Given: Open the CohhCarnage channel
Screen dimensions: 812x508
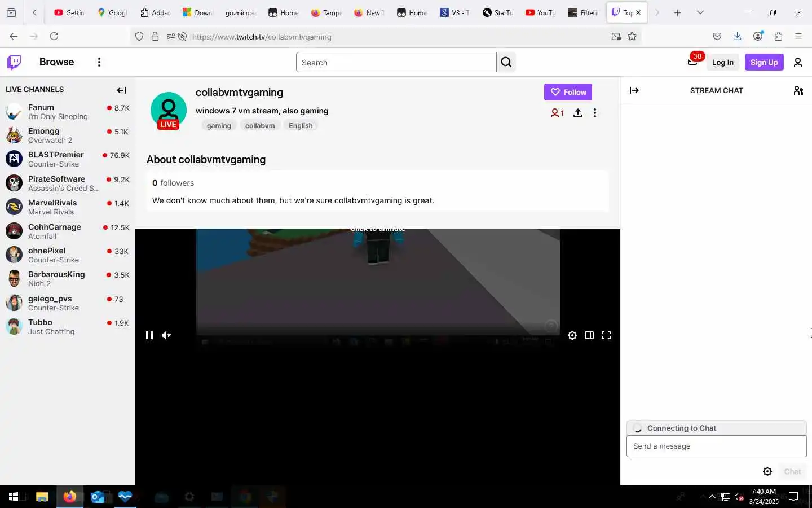Looking at the screenshot, I should [x=68, y=231].
